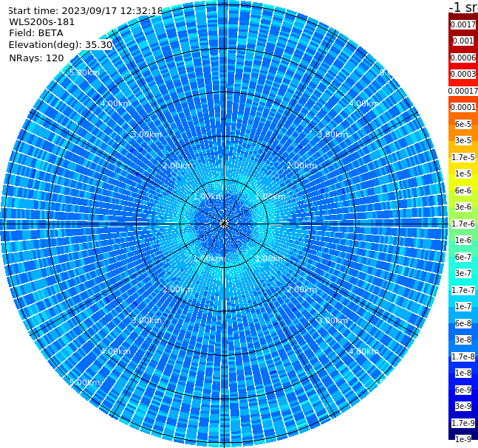
Task: Click the 6e-7 colorbar label
Action: (x=463, y=257)
